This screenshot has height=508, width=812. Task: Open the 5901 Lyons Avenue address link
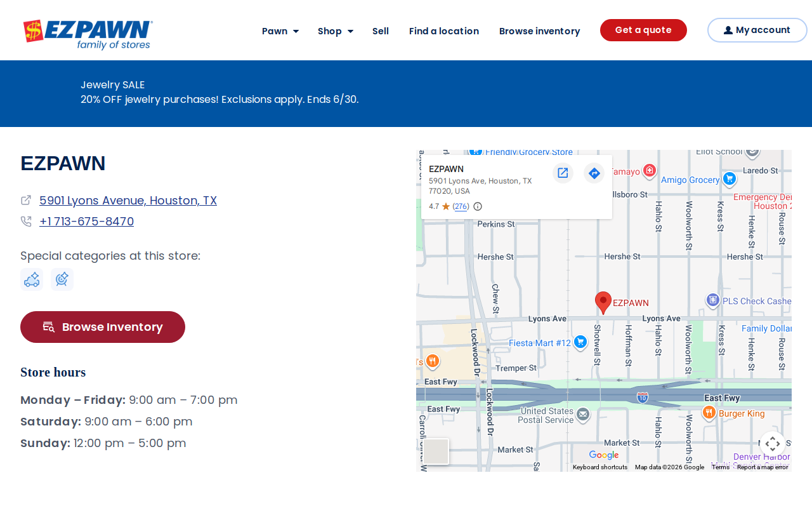(128, 201)
